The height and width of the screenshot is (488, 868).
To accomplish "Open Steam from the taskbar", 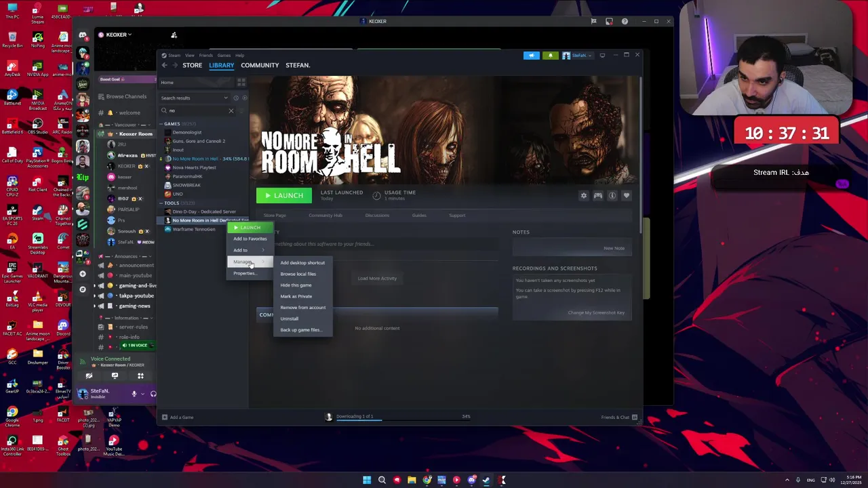I will pyautogui.click(x=486, y=480).
